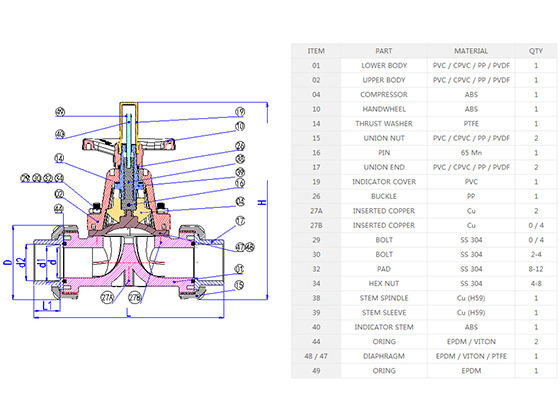Select the UPPER BODY part cell

pyautogui.click(x=384, y=80)
